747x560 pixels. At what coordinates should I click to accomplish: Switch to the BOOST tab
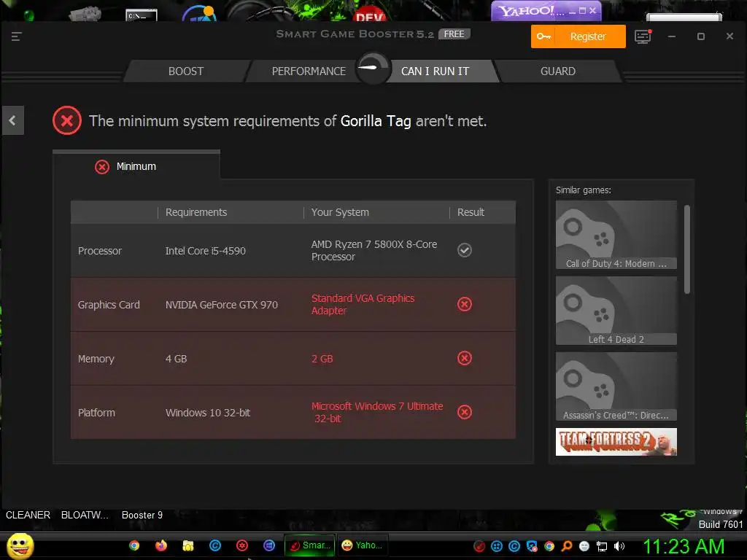tap(186, 71)
